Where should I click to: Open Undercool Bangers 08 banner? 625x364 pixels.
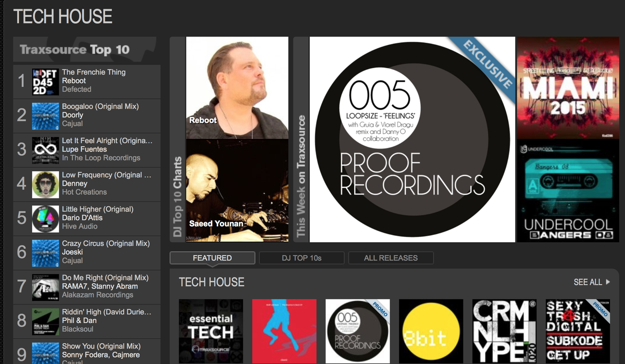click(568, 191)
